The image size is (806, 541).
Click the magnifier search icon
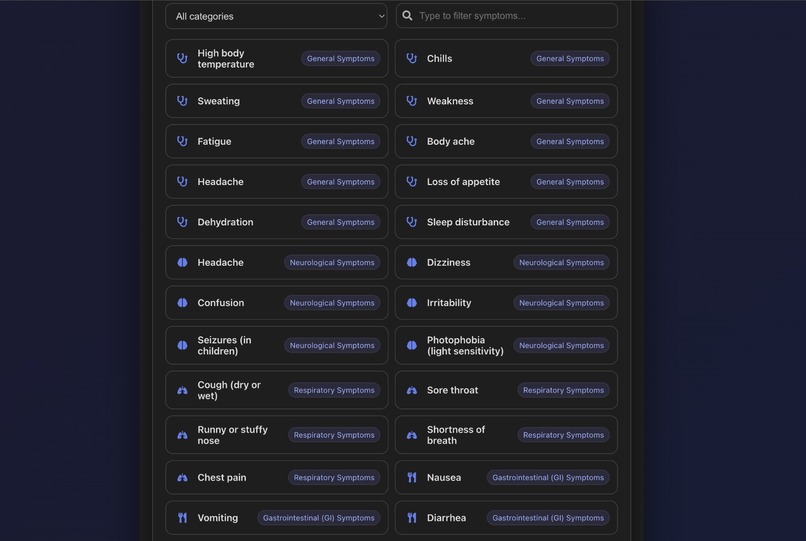[x=407, y=15]
